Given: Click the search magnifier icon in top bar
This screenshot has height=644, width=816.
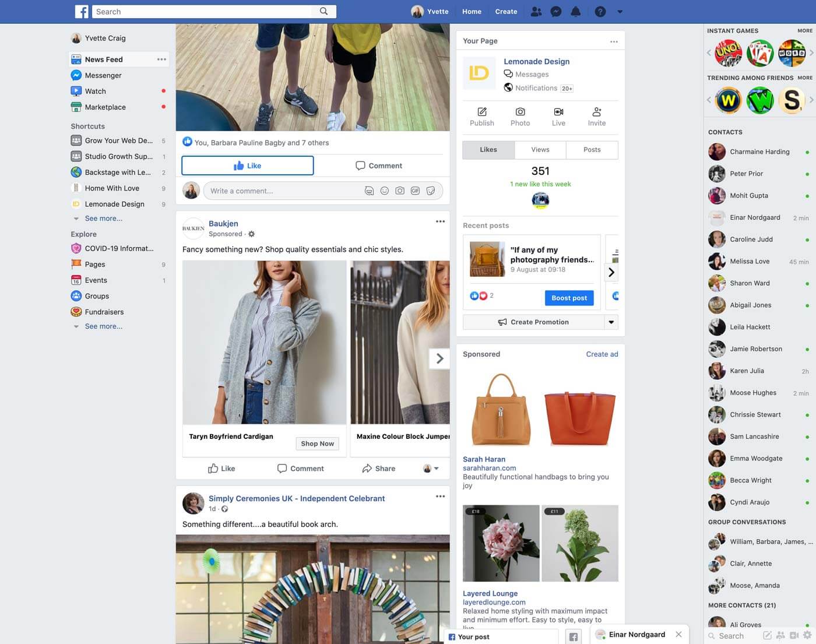Looking at the screenshot, I should tap(323, 11).
